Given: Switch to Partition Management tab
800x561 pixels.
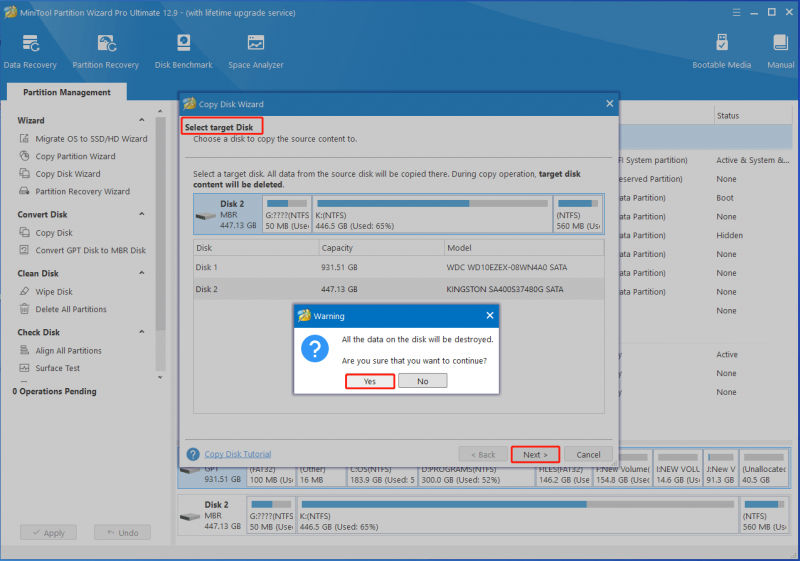Looking at the screenshot, I should (x=67, y=92).
